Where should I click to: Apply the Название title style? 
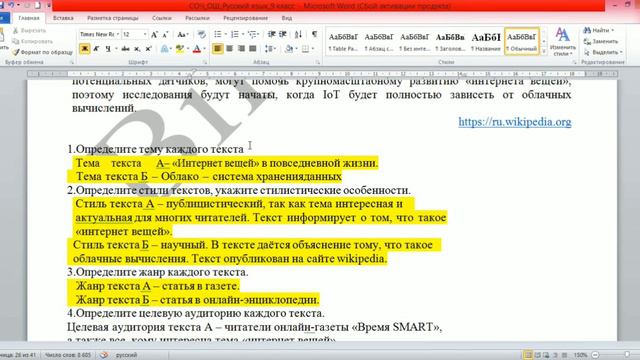point(486,41)
